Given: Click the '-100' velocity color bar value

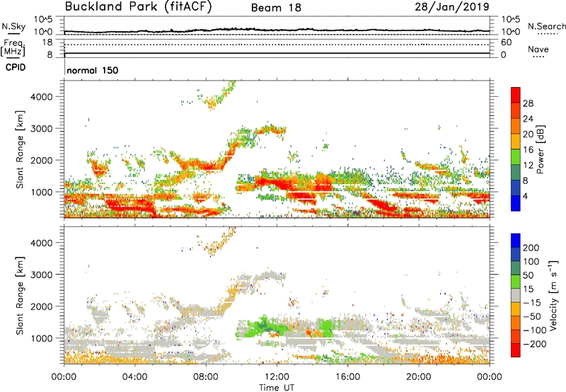Looking at the screenshot, I should 535,330.
